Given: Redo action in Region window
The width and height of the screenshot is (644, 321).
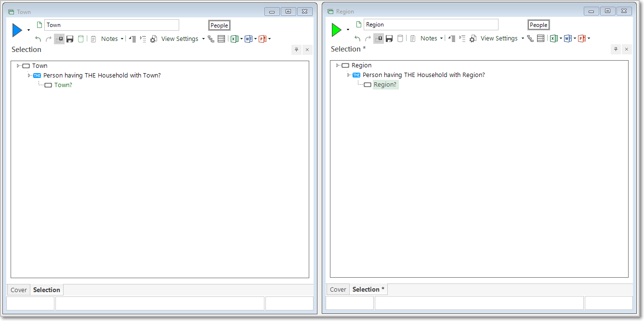Looking at the screenshot, I should click(368, 39).
